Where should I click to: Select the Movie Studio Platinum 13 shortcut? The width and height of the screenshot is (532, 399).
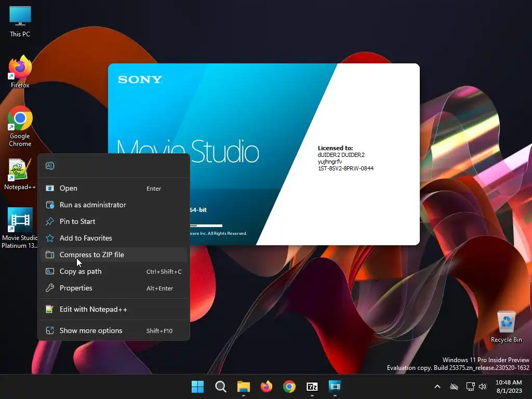[20, 228]
